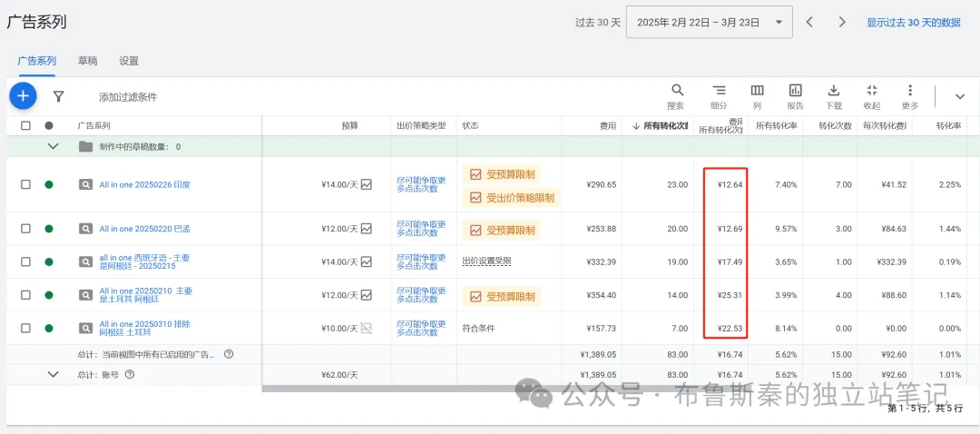Click 出价设置受限 status text
This screenshot has height=434, width=980.
click(487, 261)
